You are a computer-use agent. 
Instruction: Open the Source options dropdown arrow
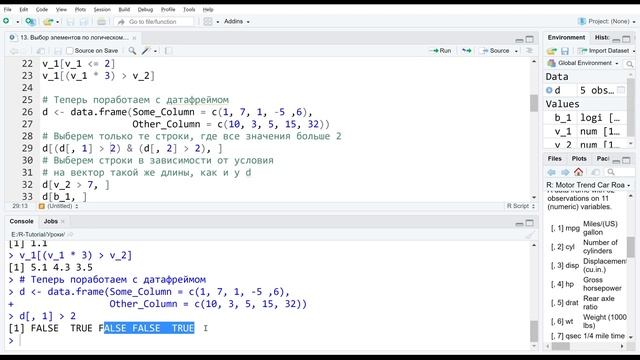click(x=516, y=51)
